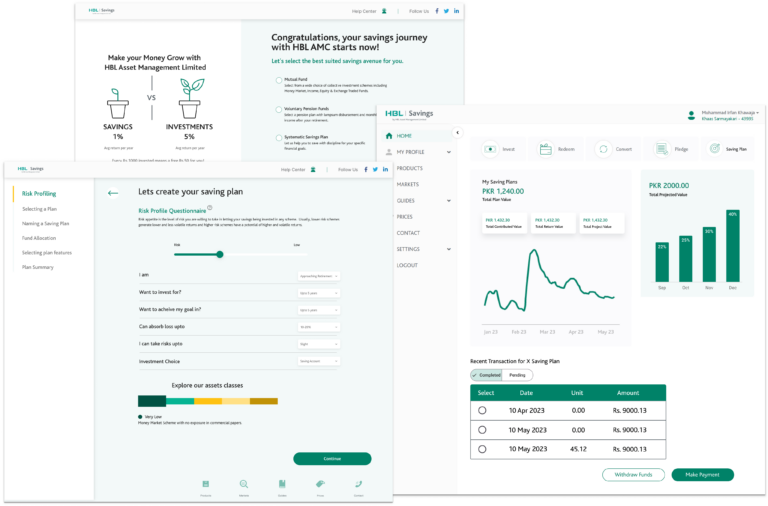The height and width of the screenshot is (506, 768).
Task: Open the Saving Plan target icon
Action: coord(715,148)
